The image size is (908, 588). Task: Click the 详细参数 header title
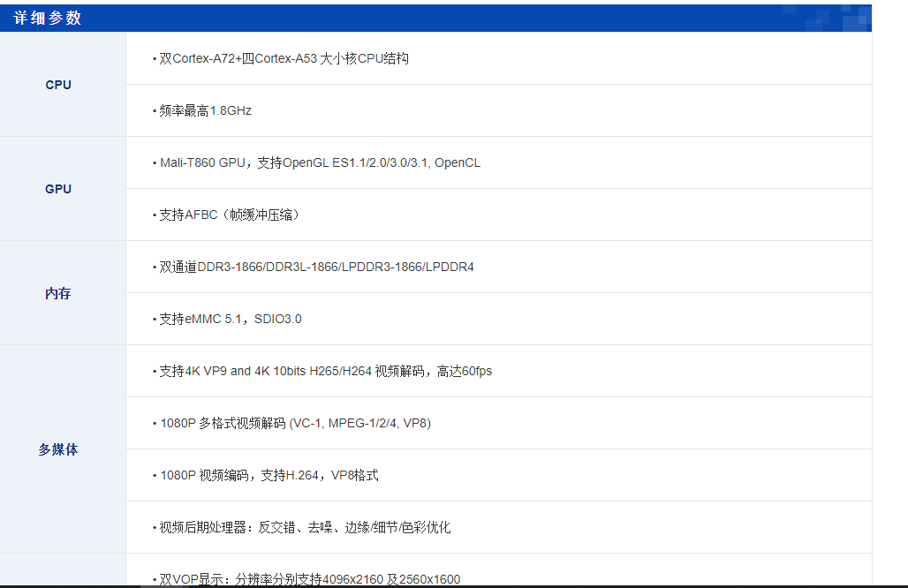pos(48,18)
